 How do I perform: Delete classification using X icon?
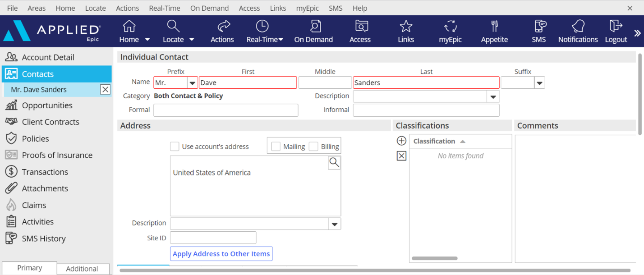pyautogui.click(x=401, y=156)
